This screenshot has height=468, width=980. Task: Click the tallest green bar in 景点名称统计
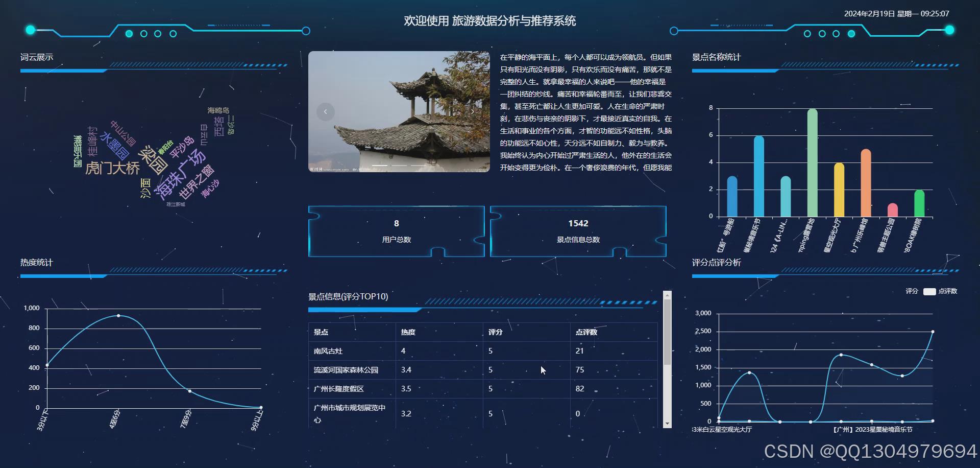(812, 161)
